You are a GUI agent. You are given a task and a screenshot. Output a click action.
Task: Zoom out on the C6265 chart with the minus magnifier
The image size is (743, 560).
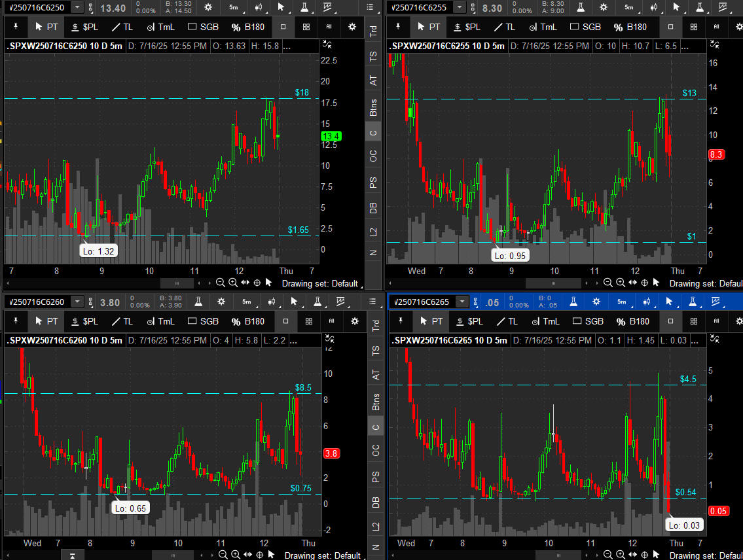pyautogui.click(x=607, y=555)
